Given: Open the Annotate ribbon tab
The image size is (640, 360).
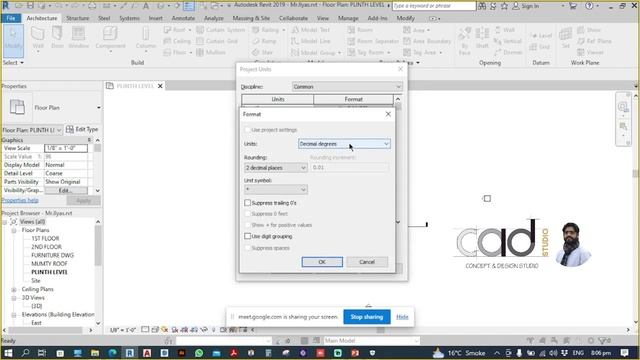Looking at the screenshot, I should pyautogui.click(x=183, y=18).
